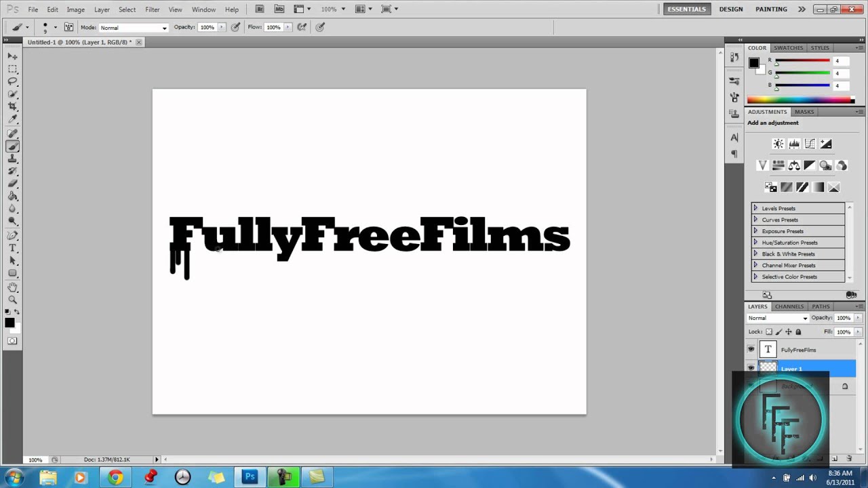Toggle Lock image pixels
Image resolution: width=868 pixels, height=488 pixels.
[x=778, y=331]
